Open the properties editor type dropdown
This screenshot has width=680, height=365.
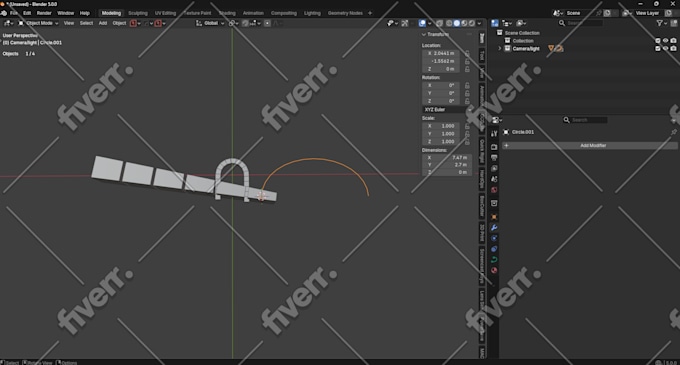pyautogui.click(x=497, y=120)
